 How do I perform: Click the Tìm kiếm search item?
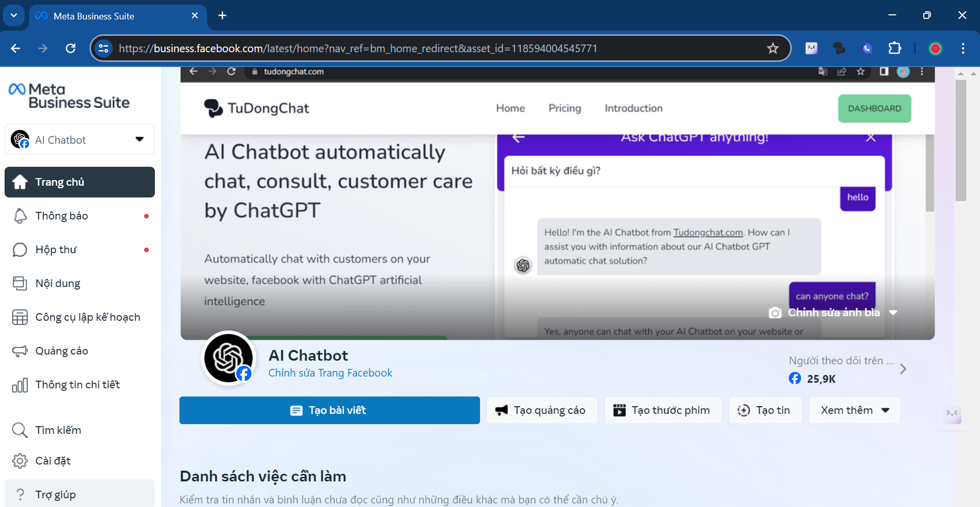[x=80, y=430]
